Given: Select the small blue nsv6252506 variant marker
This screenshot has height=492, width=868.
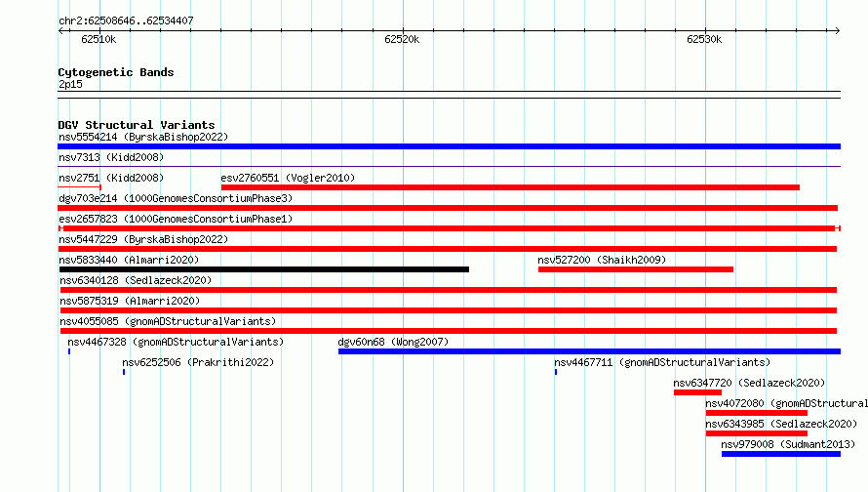Looking at the screenshot, I should pos(124,372).
